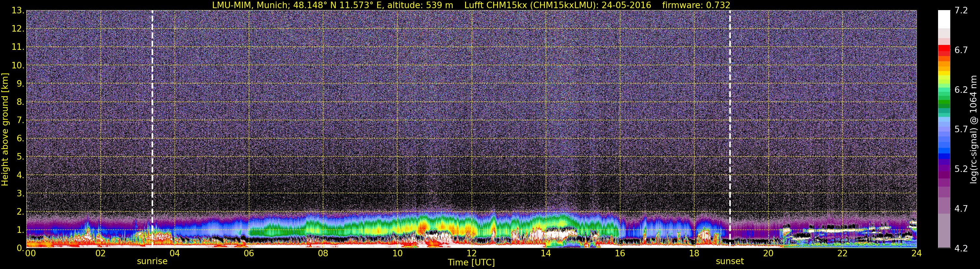Viewport: 980px width, 269px height.
Task: Click the height axis tick label 1.
Action: [20, 230]
